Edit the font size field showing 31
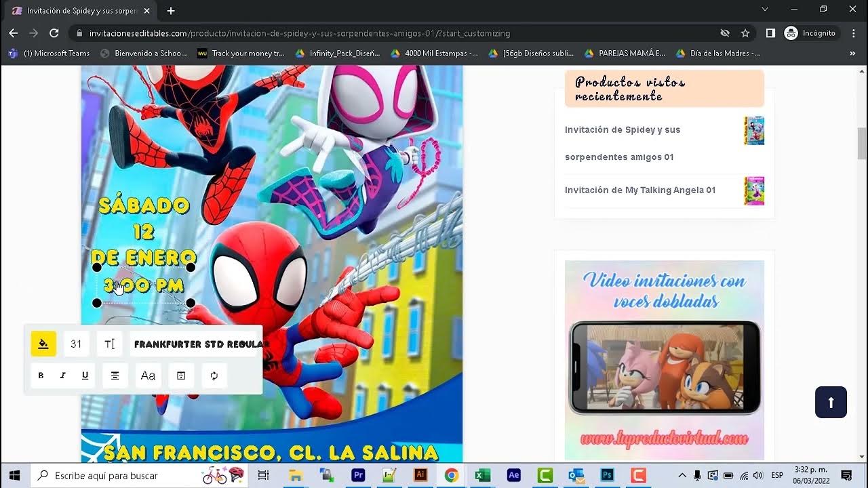Image resolution: width=868 pixels, height=488 pixels. 76,344
